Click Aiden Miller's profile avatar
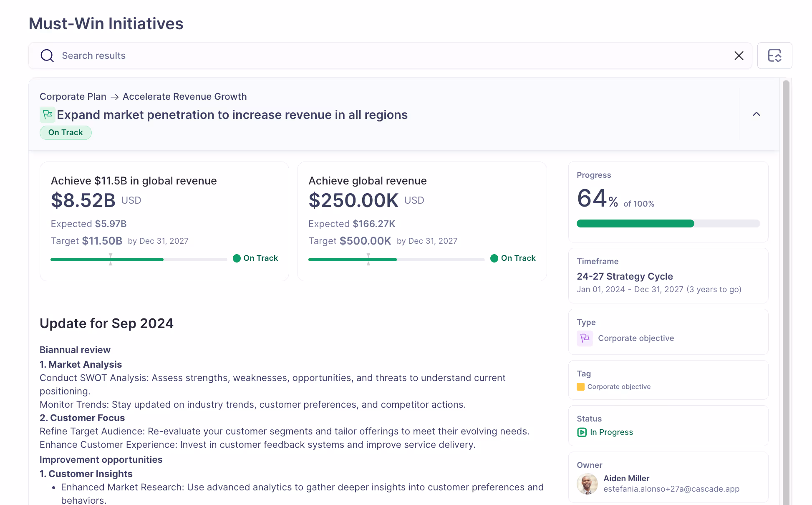 (587, 484)
